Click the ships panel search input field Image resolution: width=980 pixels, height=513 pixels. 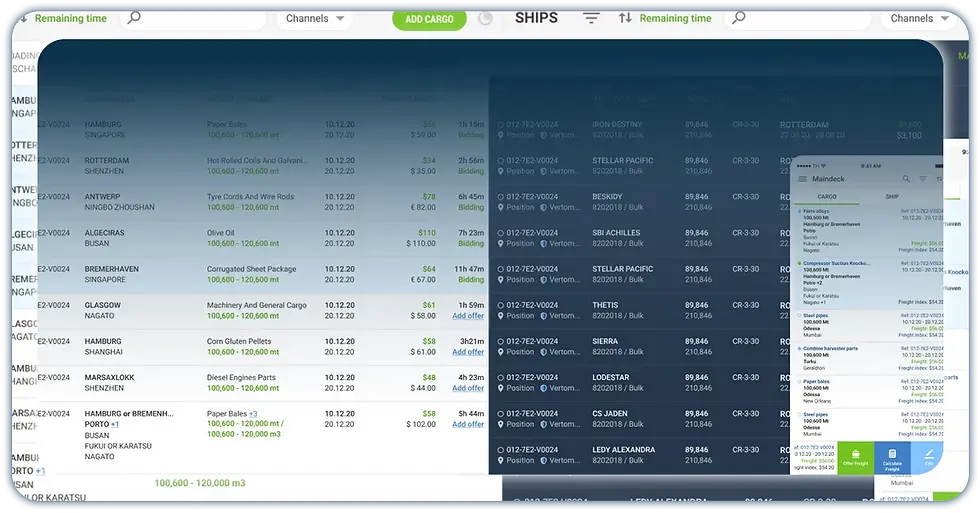[800, 19]
